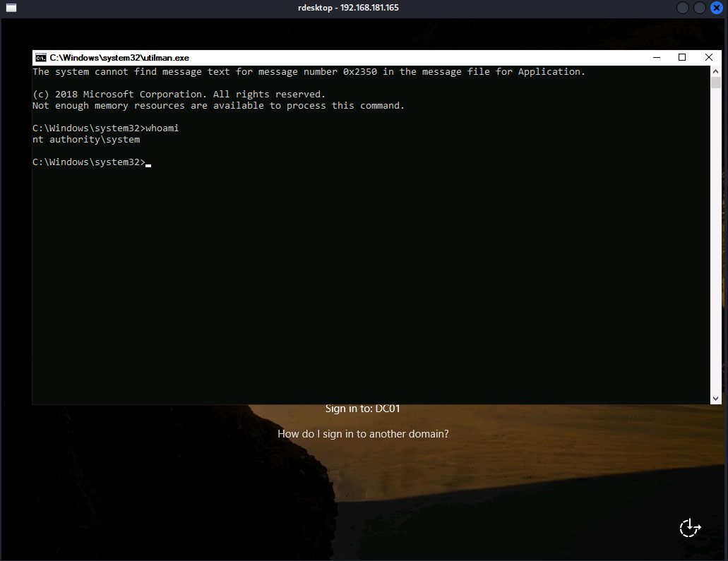The image size is (728, 561).
Task: Click the empty console scrollbar track
Action: 716,247
